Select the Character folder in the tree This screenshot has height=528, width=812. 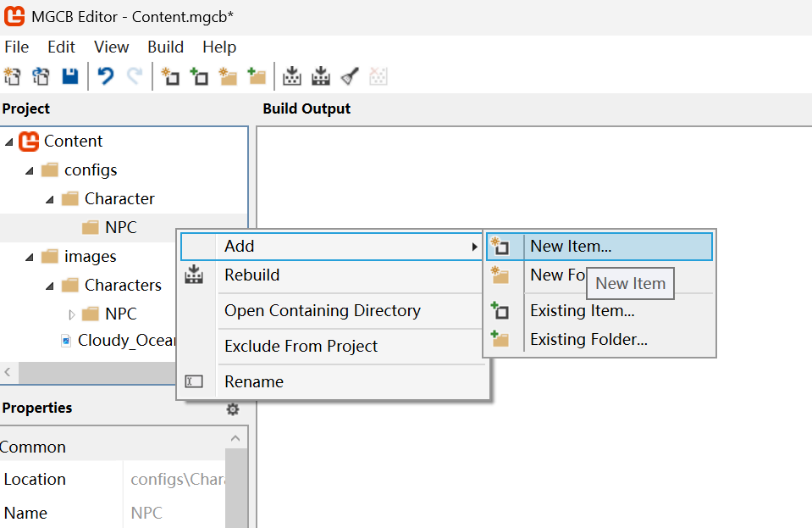point(119,198)
